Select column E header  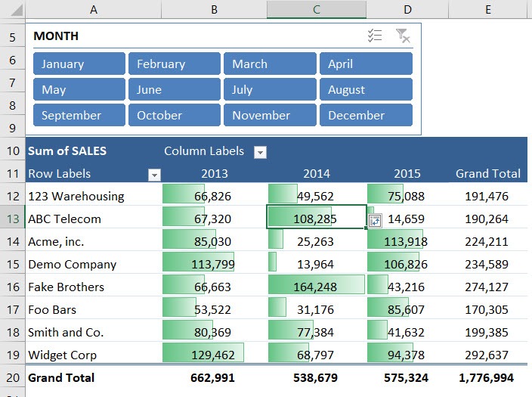click(488, 9)
